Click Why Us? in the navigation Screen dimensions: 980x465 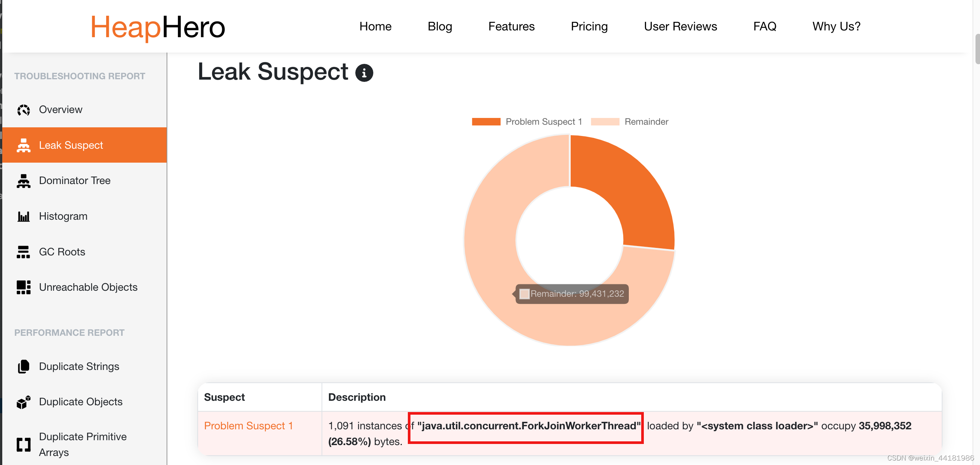[x=836, y=26]
